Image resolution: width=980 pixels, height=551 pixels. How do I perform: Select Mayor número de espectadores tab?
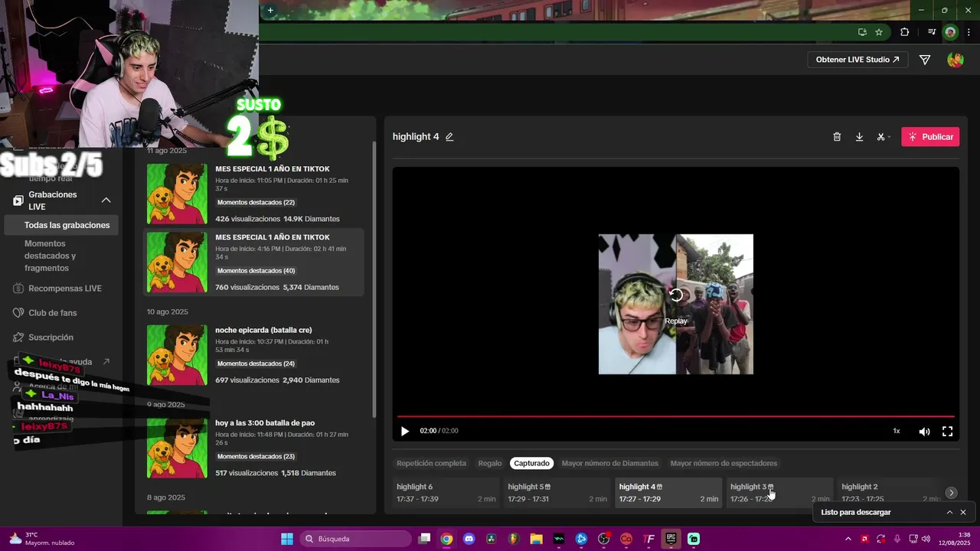point(724,463)
